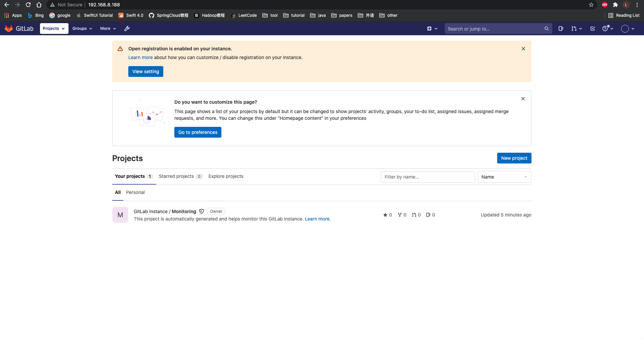Follow the Learn more registration link

pyautogui.click(x=140, y=57)
